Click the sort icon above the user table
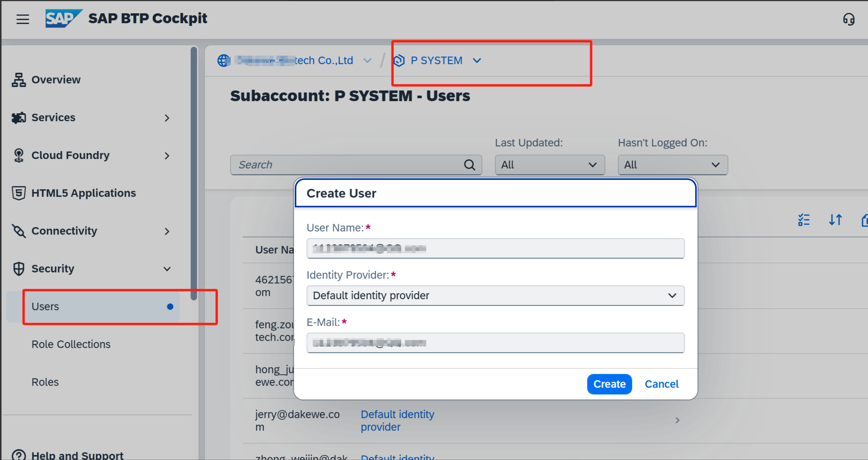 [x=835, y=220]
